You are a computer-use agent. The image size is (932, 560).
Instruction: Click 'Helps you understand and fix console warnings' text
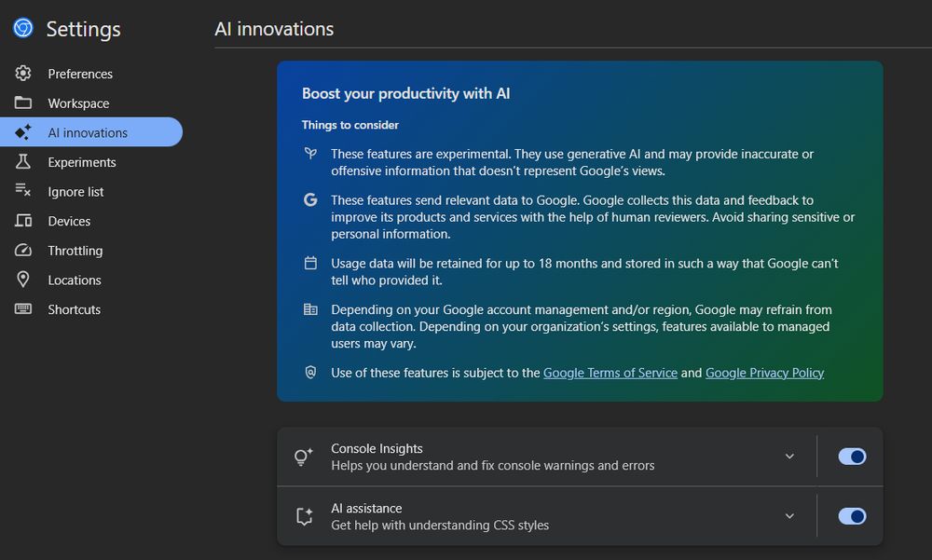coord(493,466)
